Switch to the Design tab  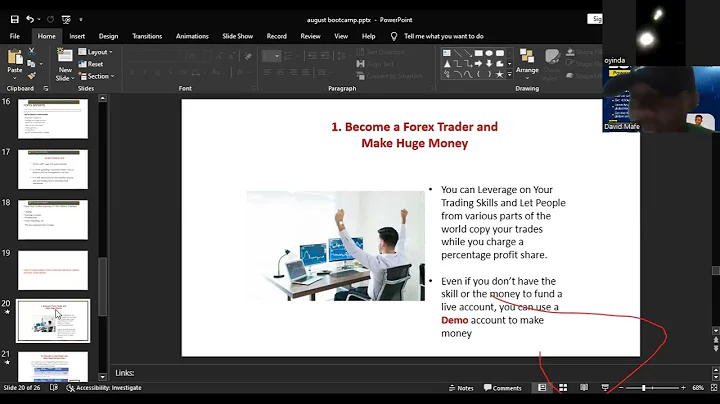tap(108, 36)
